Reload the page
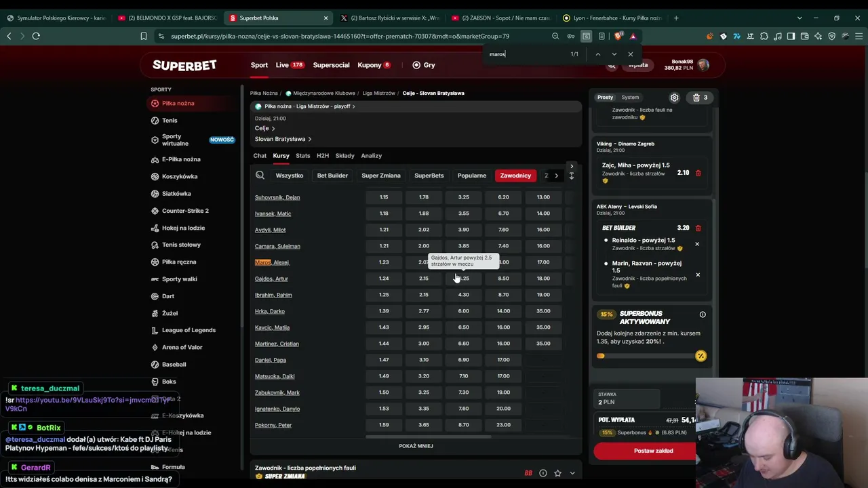868x488 pixels. [36, 36]
